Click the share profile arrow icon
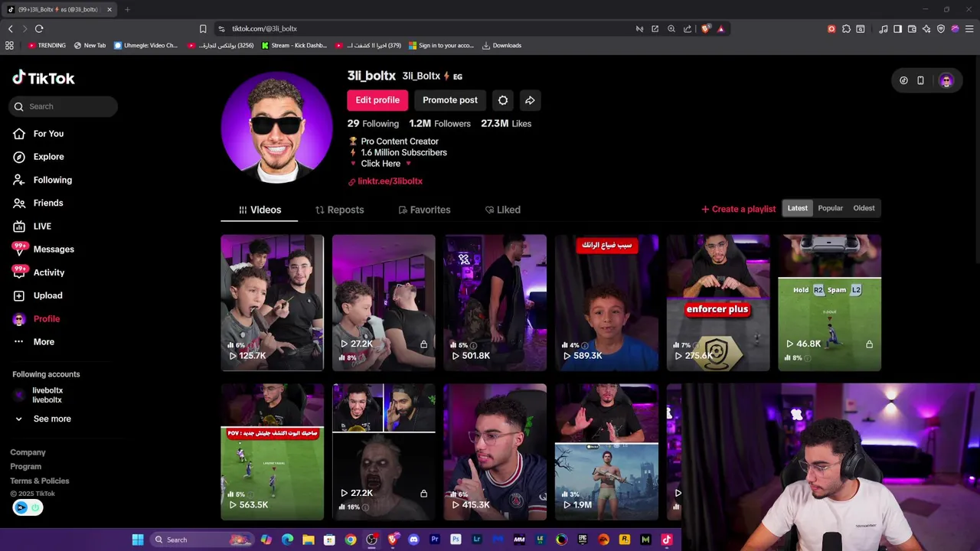This screenshot has height=551, width=980. 530,100
